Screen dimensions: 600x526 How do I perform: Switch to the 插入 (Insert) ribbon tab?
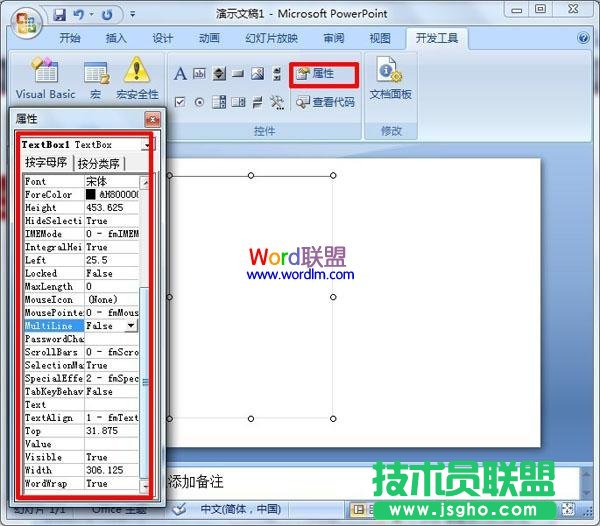point(116,38)
